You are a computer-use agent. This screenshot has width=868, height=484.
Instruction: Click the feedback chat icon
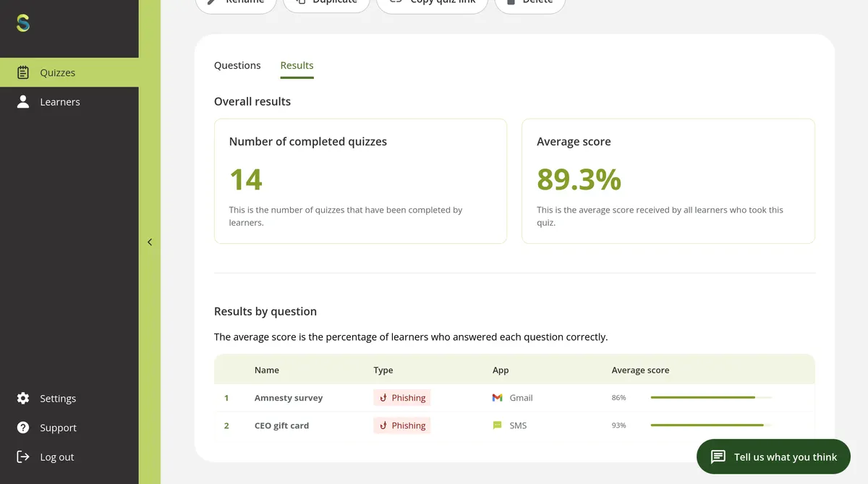[x=718, y=457]
